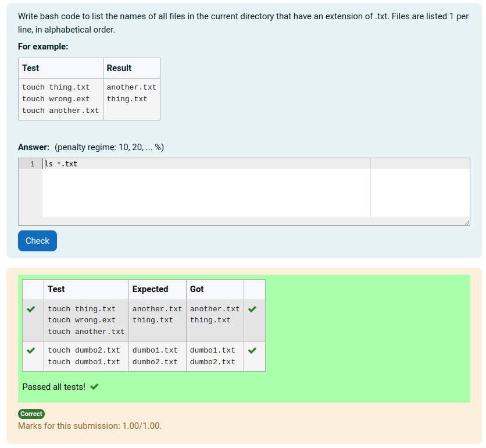Click the marks score text '1.00/1.00'
The width and height of the screenshot is (486, 448).
141,426
